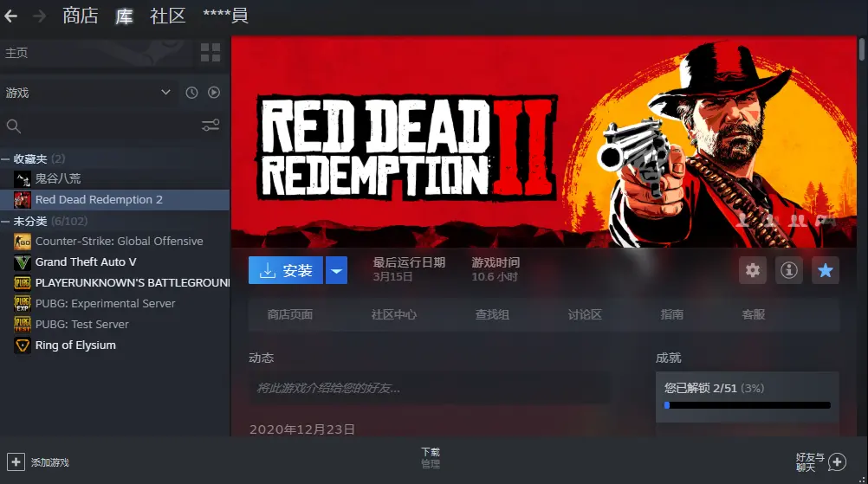This screenshot has height=484, width=868.
Task: Click the GTA V game icon
Action: tap(23, 262)
